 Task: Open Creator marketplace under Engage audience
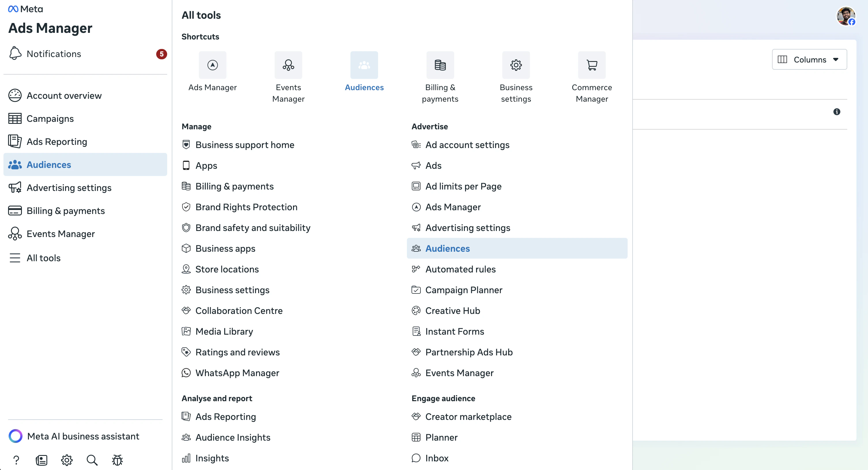[468, 416]
